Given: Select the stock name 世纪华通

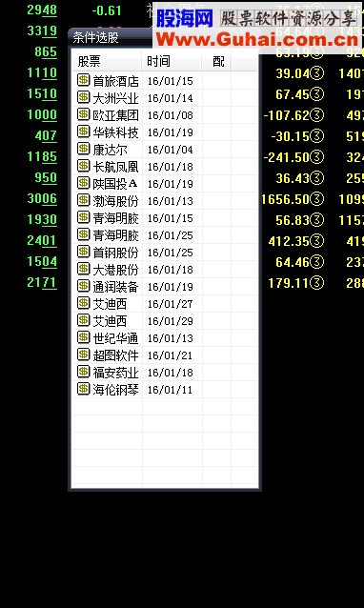Looking at the screenshot, I should 115,338.
